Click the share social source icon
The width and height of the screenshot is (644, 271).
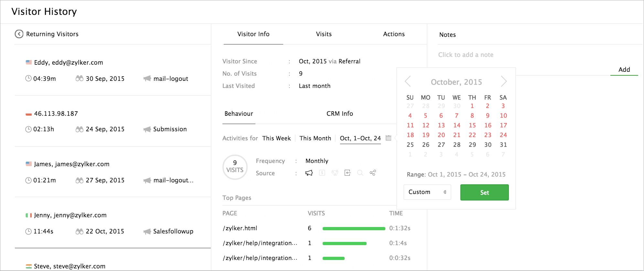pos(373,173)
